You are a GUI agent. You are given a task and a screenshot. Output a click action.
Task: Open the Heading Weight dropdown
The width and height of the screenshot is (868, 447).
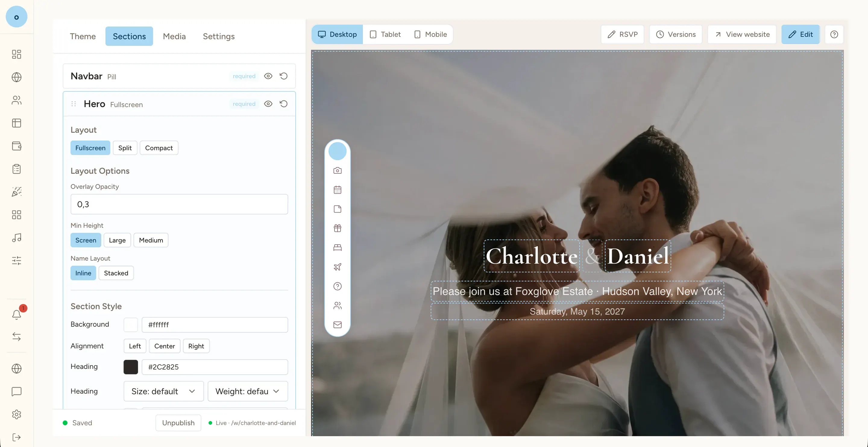(248, 392)
